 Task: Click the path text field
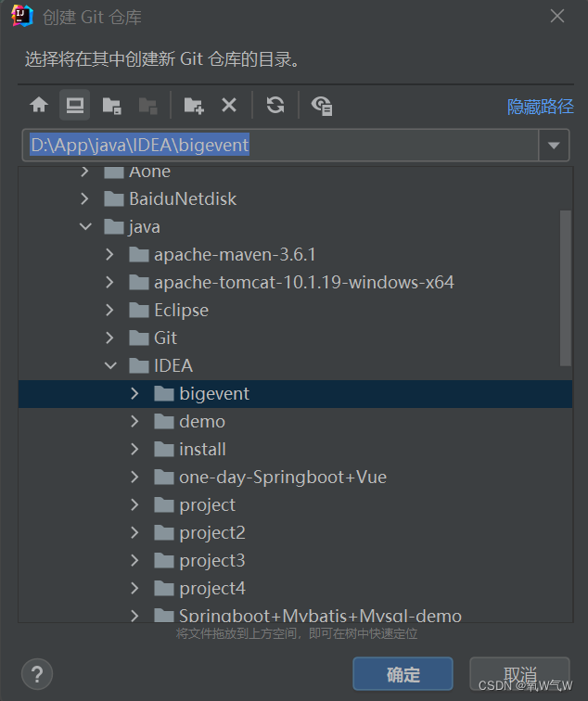280,146
